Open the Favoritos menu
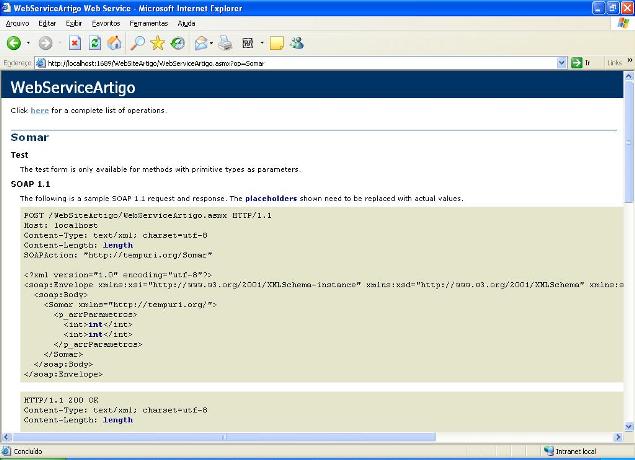 (x=105, y=22)
